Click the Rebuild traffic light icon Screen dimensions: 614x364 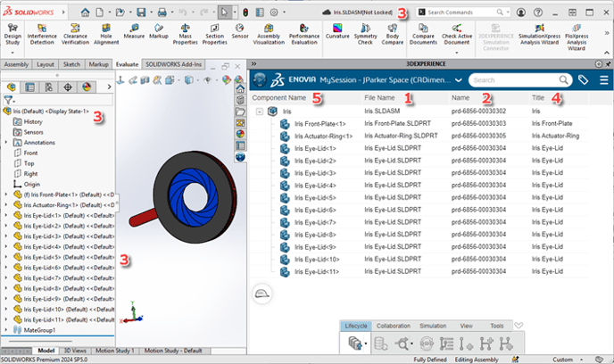(x=245, y=12)
